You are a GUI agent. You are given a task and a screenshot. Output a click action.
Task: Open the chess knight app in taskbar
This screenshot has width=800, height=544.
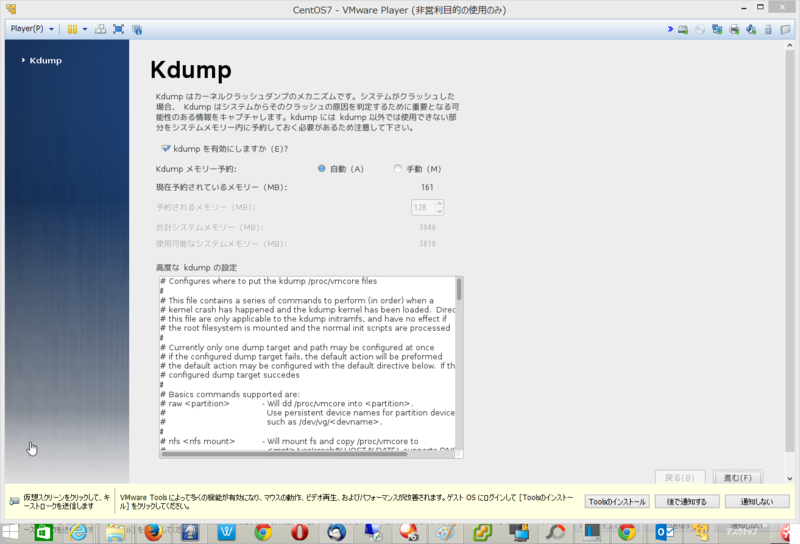click(x=190, y=532)
